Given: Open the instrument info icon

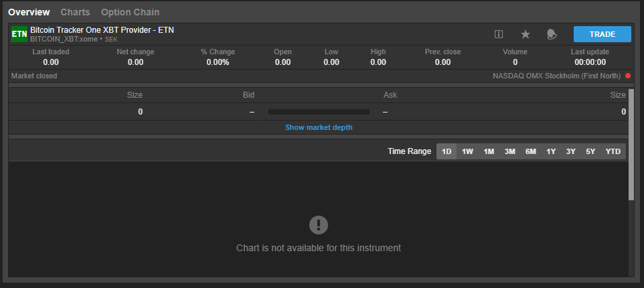Looking at the screenshot, I should [499, 34].
